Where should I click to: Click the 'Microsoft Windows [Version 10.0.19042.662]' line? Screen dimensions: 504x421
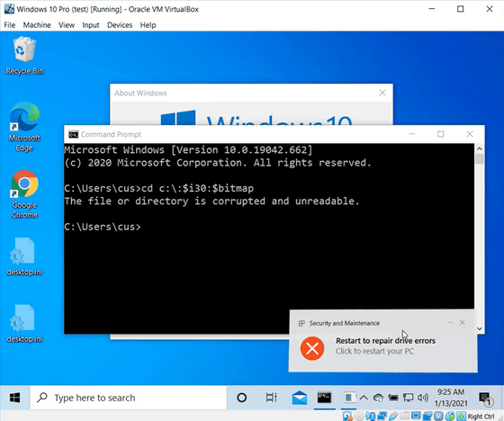(188, 149)
